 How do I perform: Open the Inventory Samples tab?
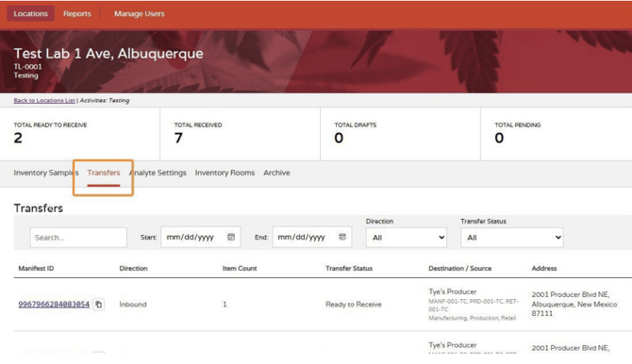46,173
